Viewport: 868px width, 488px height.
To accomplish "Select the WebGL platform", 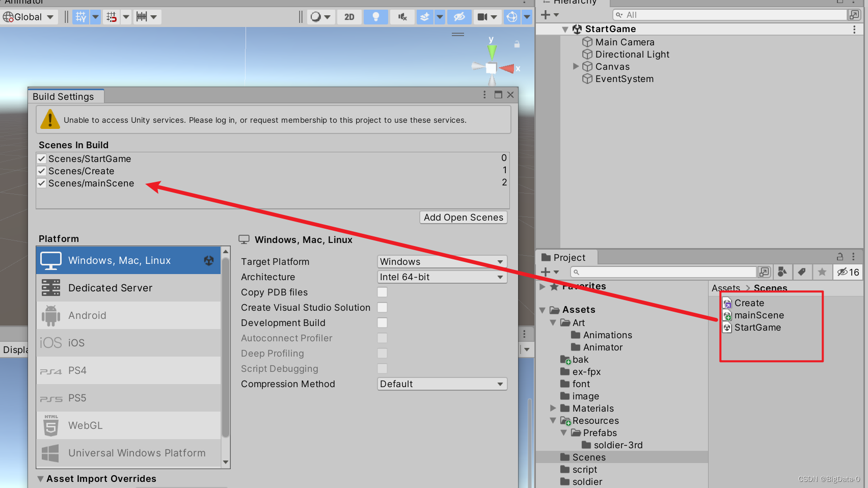I will point(128,425).
